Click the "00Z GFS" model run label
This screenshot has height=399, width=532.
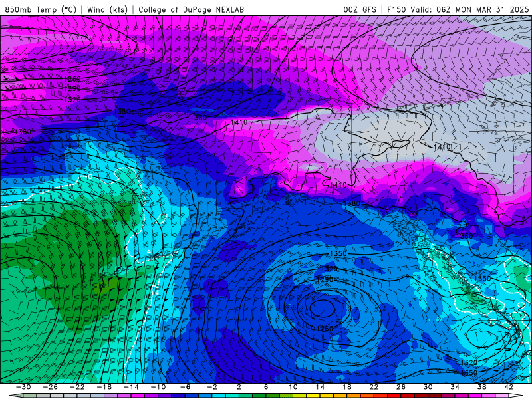360,9
